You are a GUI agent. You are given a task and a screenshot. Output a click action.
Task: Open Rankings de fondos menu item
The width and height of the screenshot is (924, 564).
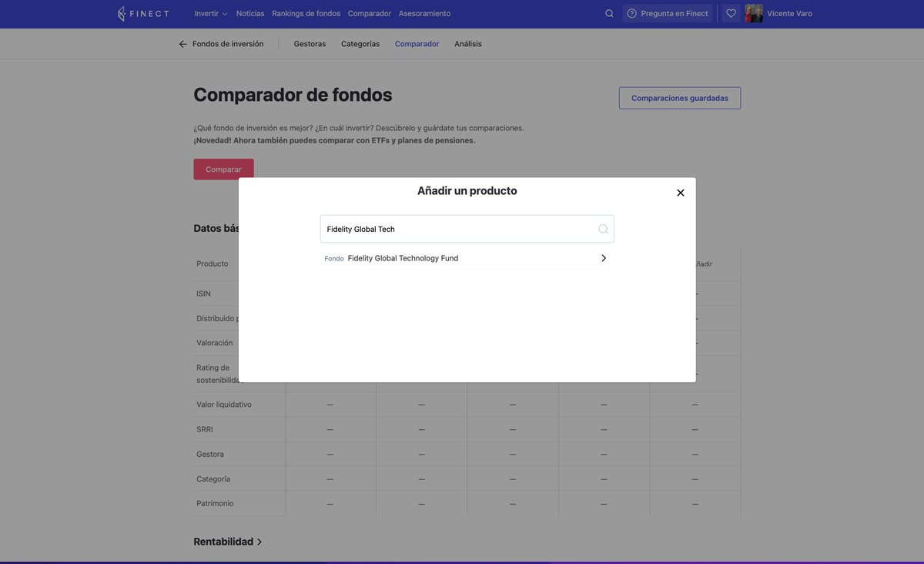306,13
